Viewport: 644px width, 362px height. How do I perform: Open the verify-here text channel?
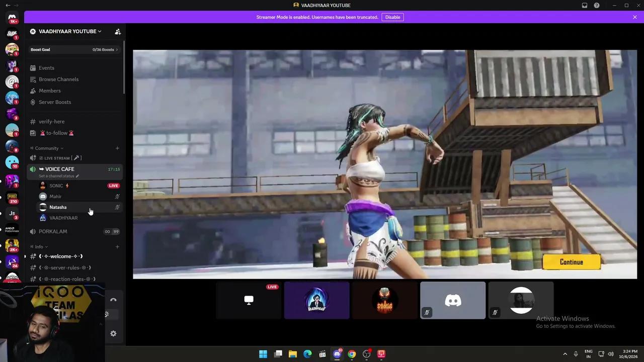(x=75, y=122)
